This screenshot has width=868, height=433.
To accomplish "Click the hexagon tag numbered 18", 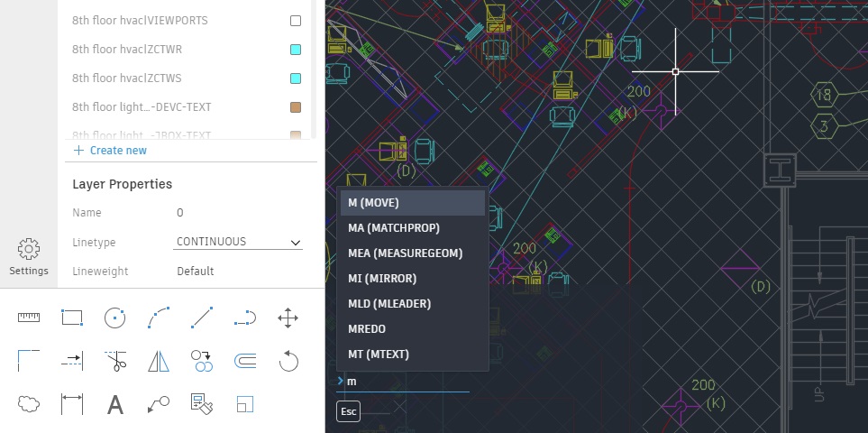I will pos(824,95).
